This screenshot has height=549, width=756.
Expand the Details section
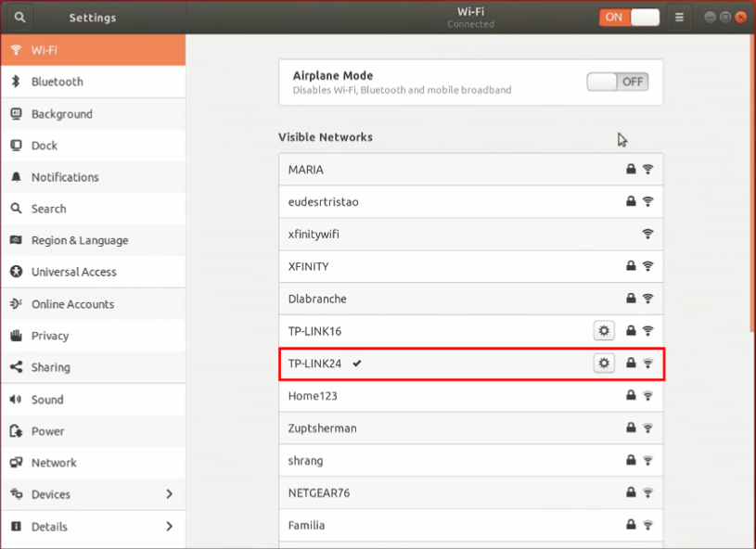(x=93, y=526)
